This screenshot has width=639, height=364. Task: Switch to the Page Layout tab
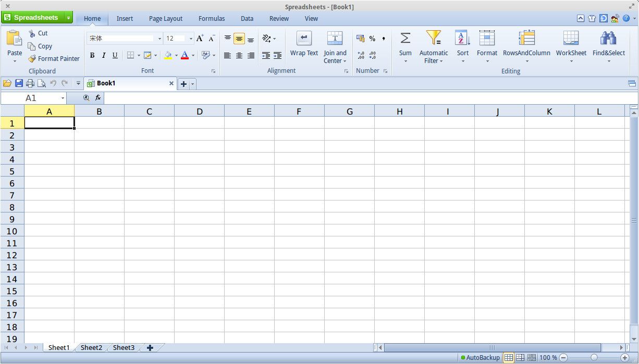166,18
